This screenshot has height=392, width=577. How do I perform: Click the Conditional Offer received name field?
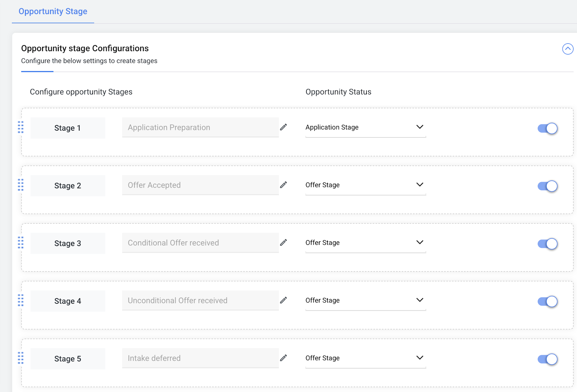tap(200, 243)
